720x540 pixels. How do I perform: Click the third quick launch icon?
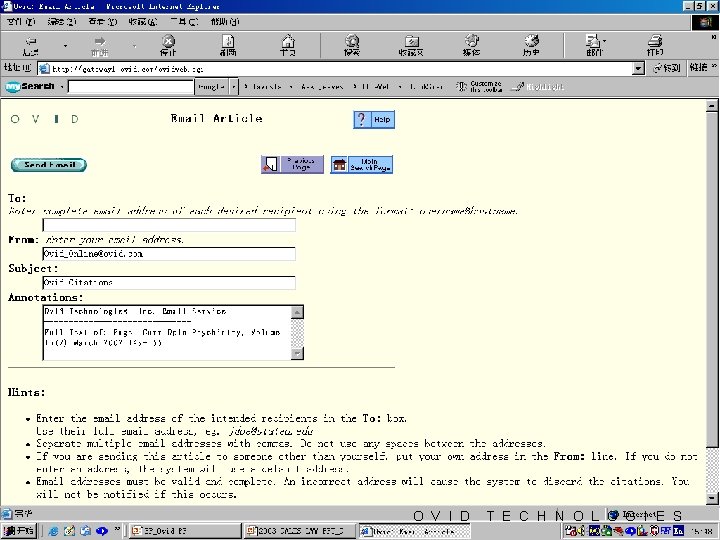[x=85, y=531]
